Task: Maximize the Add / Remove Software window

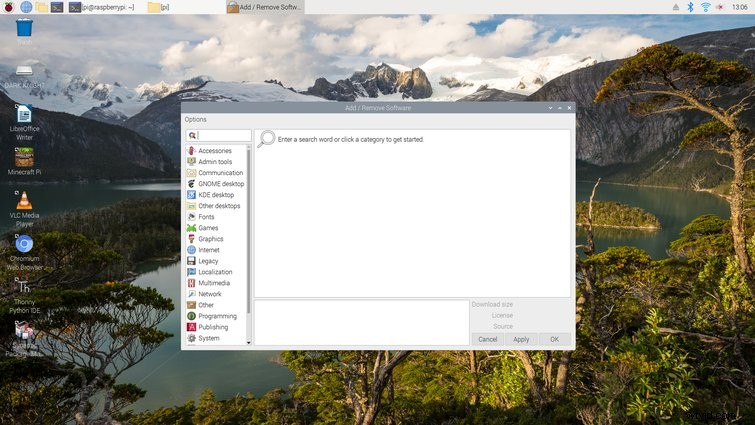Action: tap(560, 108)
